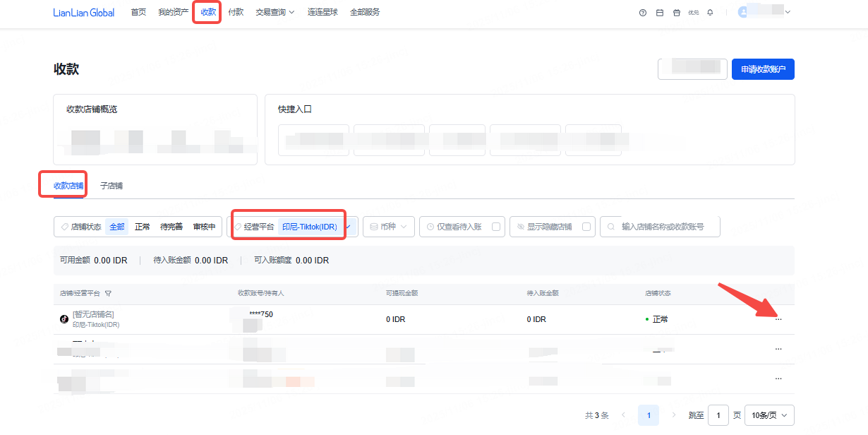868x435 pixels.
Task: Tick the 显示隐藏店铺 checkbox
Action: [586, 227]
